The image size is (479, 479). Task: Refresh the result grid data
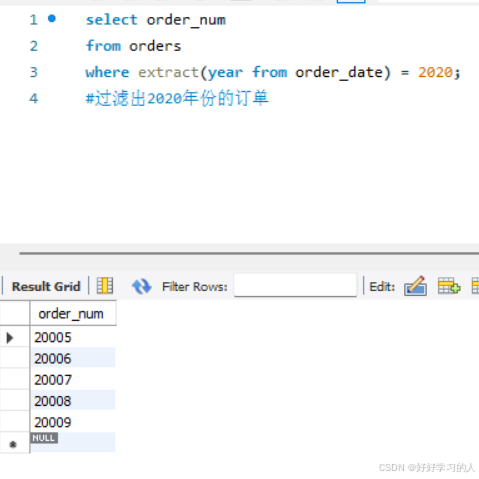point(142,286)
